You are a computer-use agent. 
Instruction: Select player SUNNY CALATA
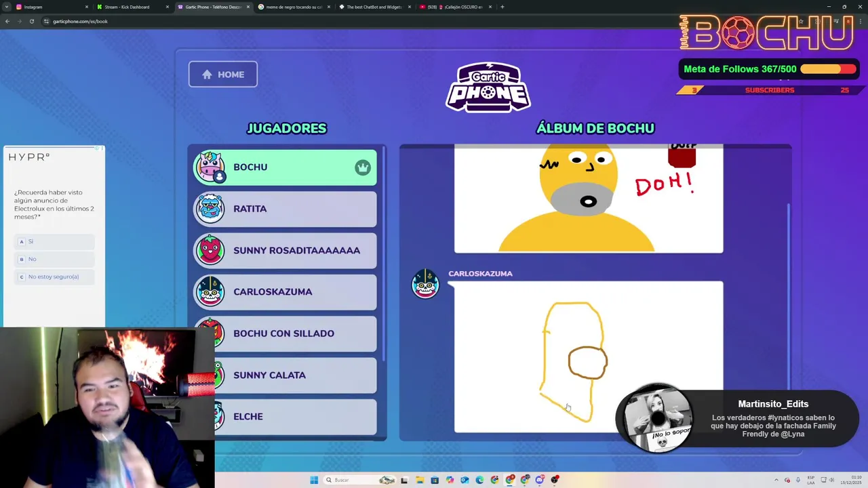(x=285, y=375)
